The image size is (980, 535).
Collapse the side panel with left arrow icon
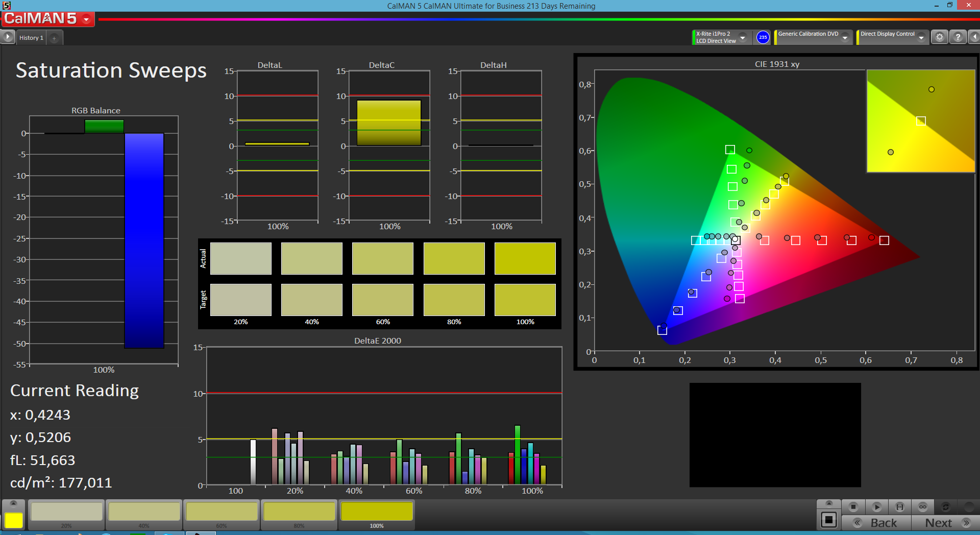(974, 37)
